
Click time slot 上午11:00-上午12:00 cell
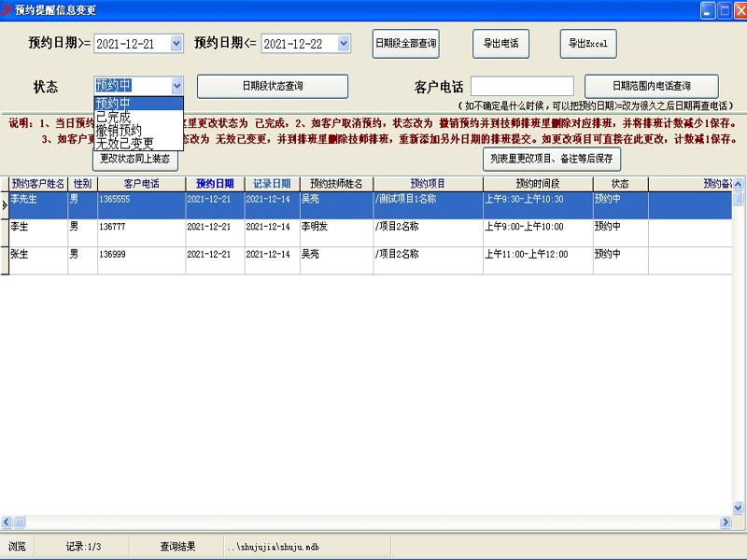[538, 260]
